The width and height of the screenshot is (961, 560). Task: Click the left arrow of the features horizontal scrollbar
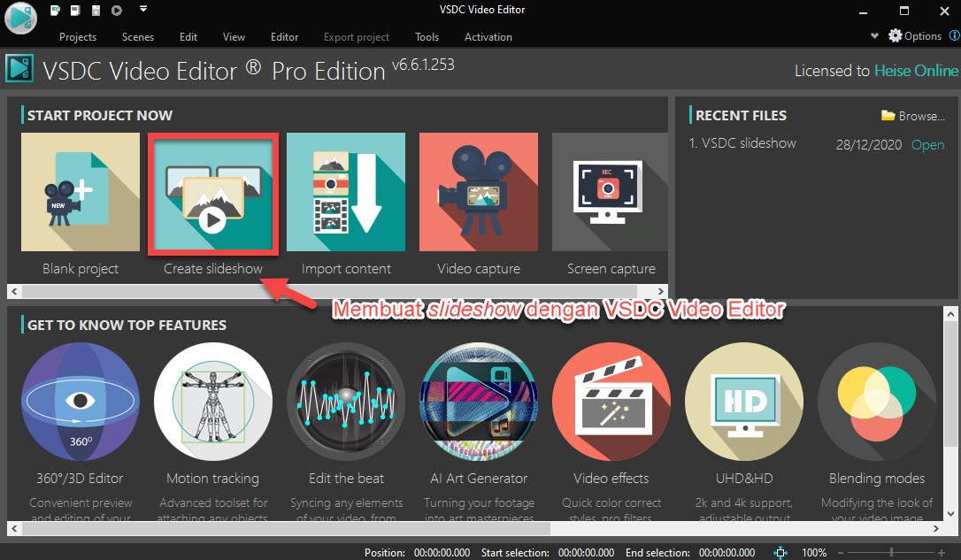click(14, 528)
